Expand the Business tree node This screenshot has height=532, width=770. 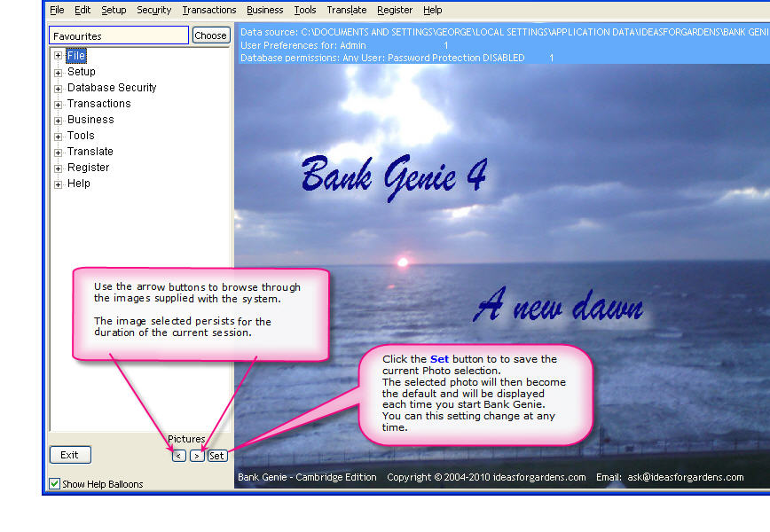[x=58, y=121]
